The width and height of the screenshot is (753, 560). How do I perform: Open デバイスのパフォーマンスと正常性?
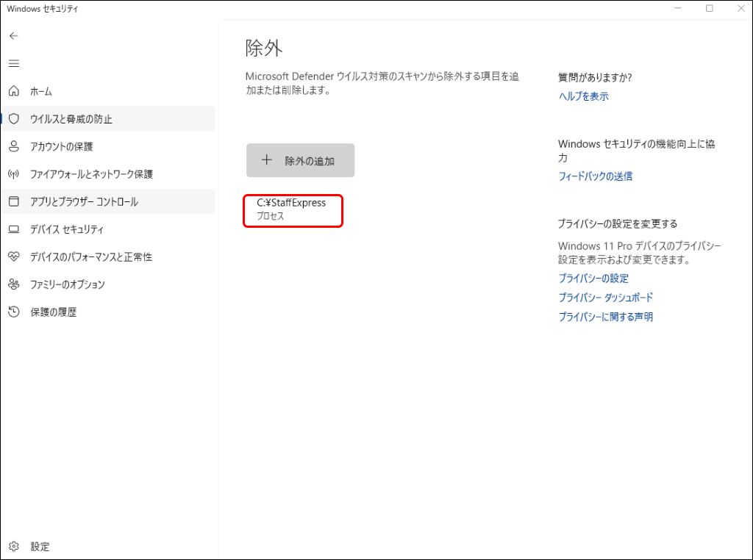[x=109, y=256]
